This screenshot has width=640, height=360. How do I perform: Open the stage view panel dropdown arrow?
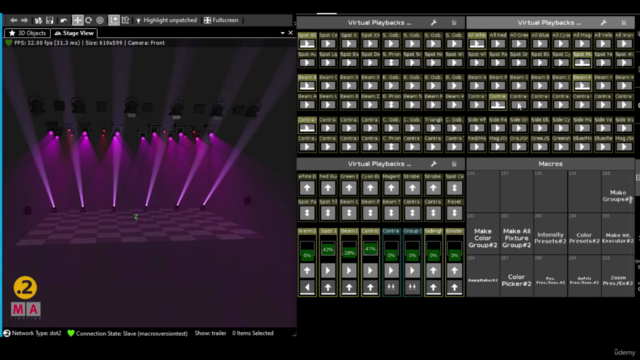coord(282,33)
